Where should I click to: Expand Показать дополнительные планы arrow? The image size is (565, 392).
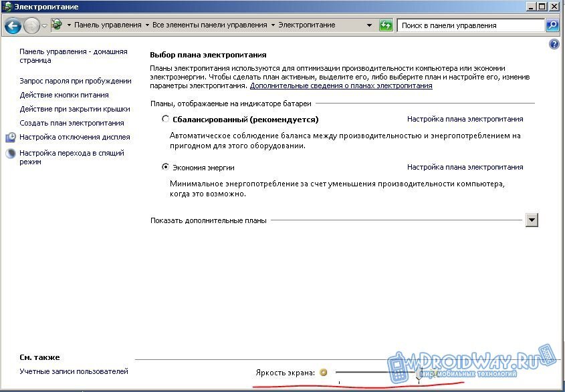[532, 220]
